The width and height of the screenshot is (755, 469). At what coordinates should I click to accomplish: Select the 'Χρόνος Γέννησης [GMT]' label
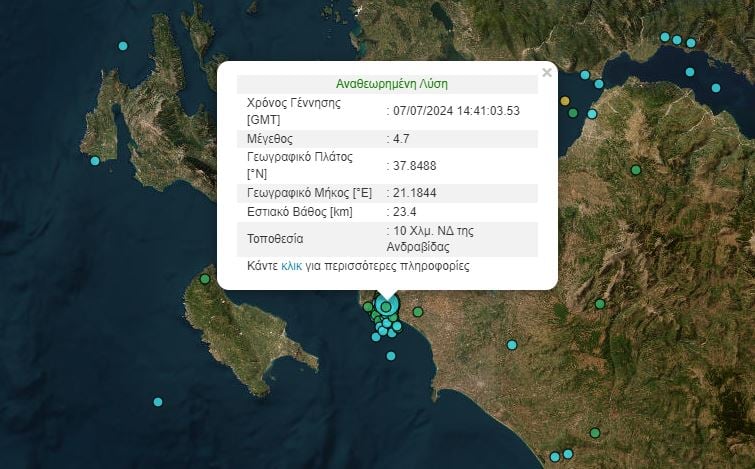click(x=294, y=111)
